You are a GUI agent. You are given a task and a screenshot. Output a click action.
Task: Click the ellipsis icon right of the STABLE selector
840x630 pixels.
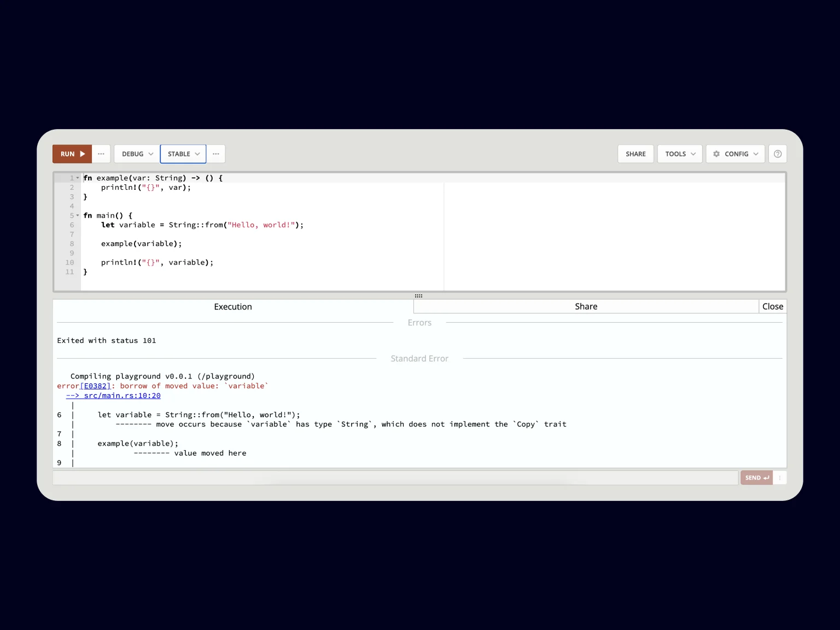coord(216,154)
